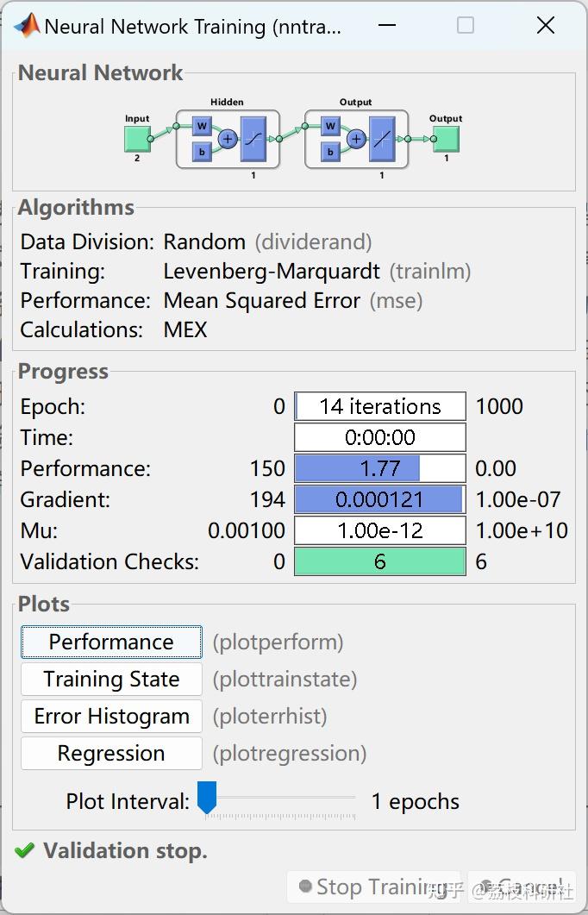The height and width of the screenshot is (915, 588).
Task: Click the Validation Checks progress bar
Action: pos(379,561)
